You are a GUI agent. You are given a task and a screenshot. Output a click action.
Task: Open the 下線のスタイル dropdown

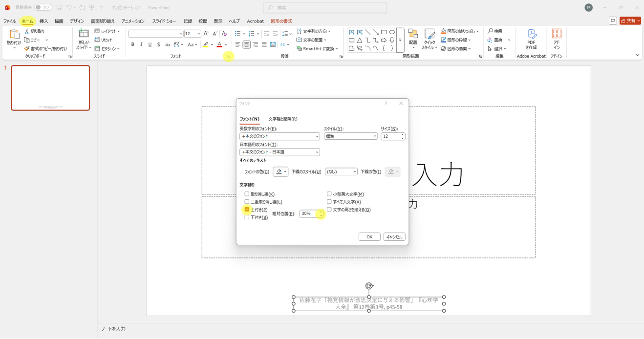341,172
